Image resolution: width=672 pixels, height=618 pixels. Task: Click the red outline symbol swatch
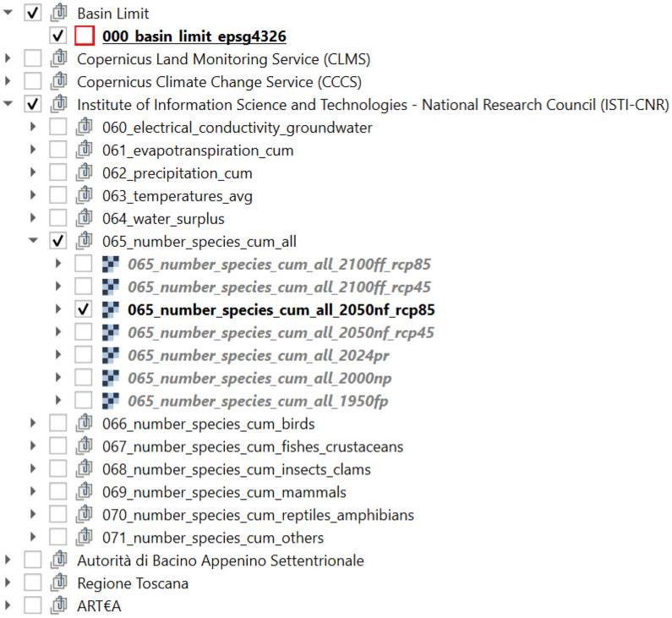pos(85,36)
